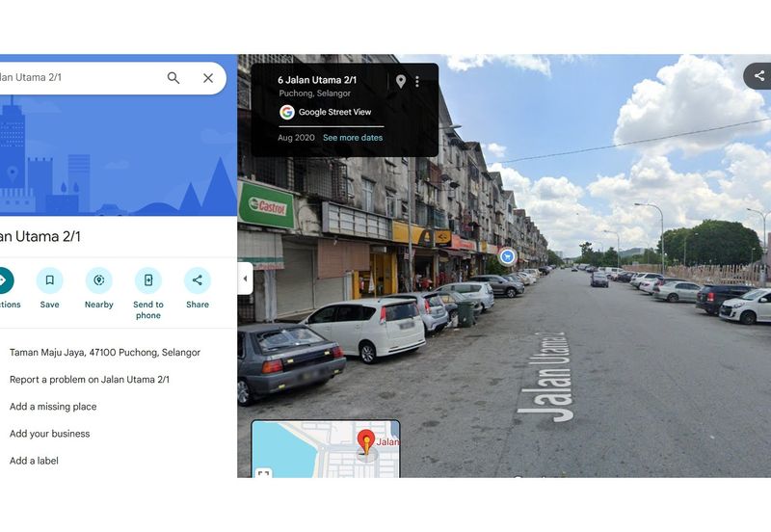Clear the search box with the X icon
Viewport: 771px width, 532px height.
coord(208,78)
